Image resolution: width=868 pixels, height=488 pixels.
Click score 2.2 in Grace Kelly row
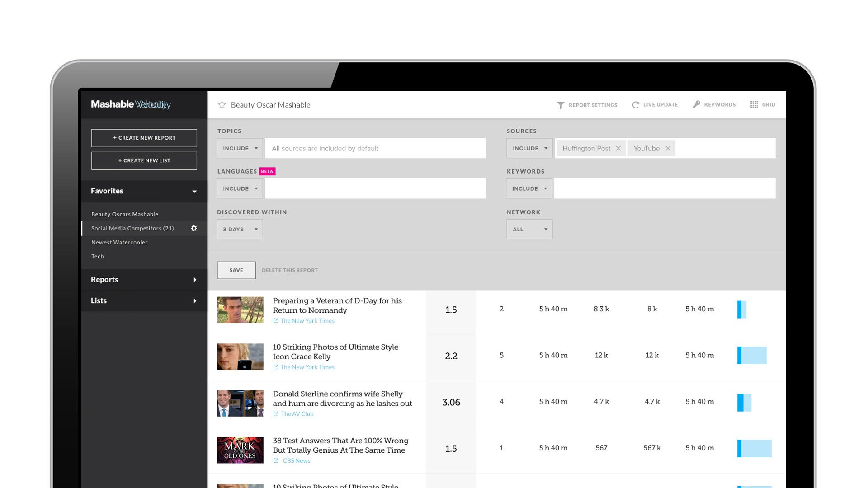tap(451, 356)
